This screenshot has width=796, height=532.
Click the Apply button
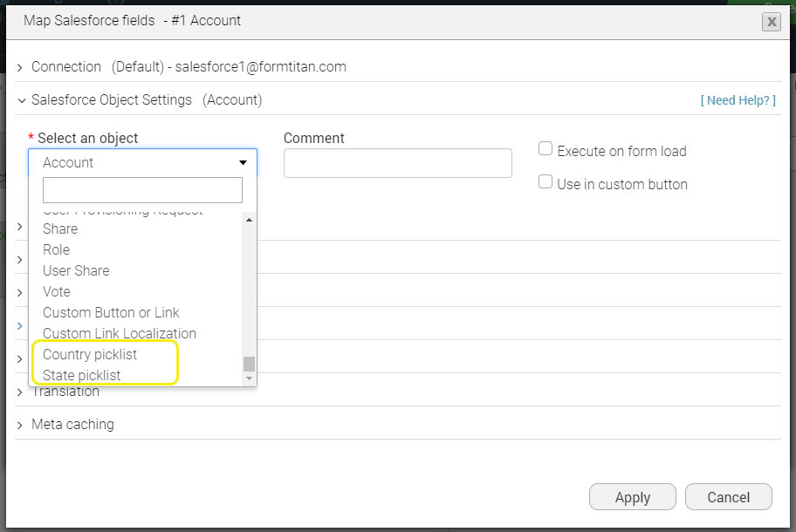633,497
